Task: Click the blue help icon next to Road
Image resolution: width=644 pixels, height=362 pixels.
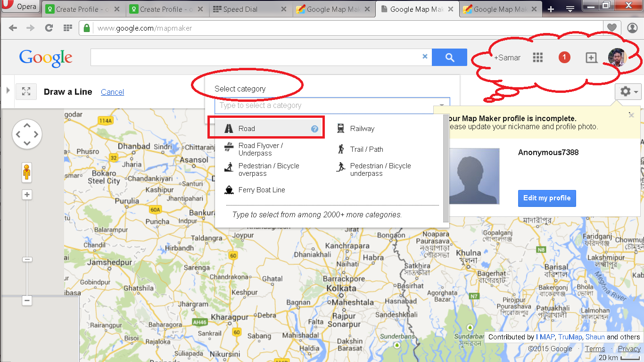Action: click(314, 128)
